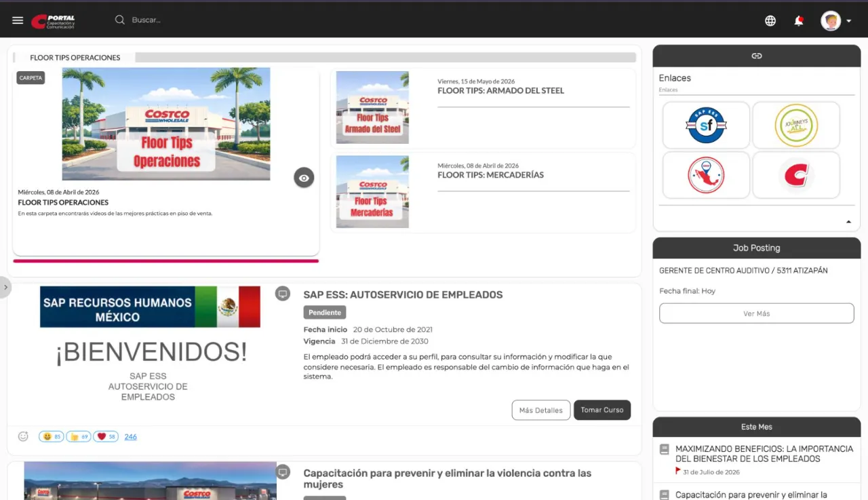Click the pink progress bar under folder card
Image resolution: width=868 pixels, height=500 pixels.
pyautogui.click(x=166, y=261)
